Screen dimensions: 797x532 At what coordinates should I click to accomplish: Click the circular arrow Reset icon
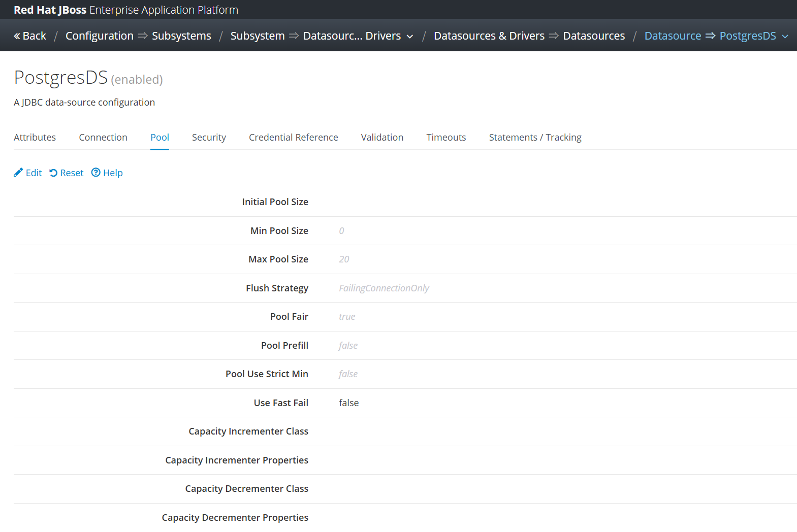click(x=53, y=173)
